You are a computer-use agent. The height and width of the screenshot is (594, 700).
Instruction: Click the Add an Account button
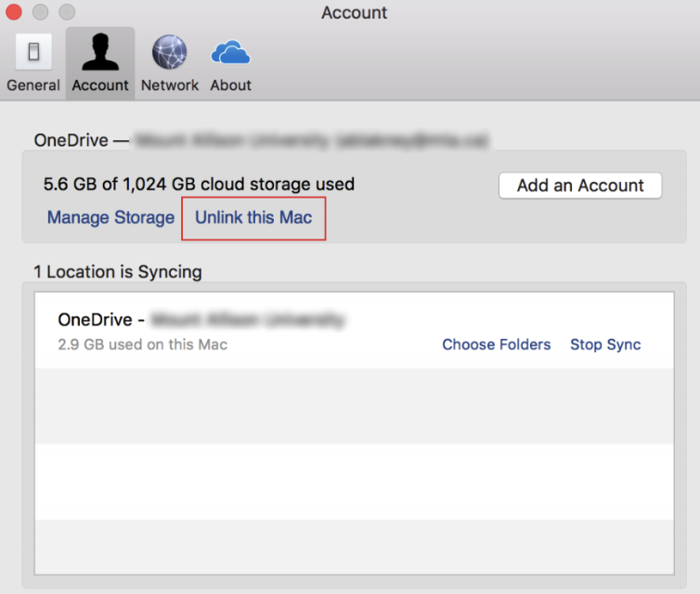[x=580, y=186]
